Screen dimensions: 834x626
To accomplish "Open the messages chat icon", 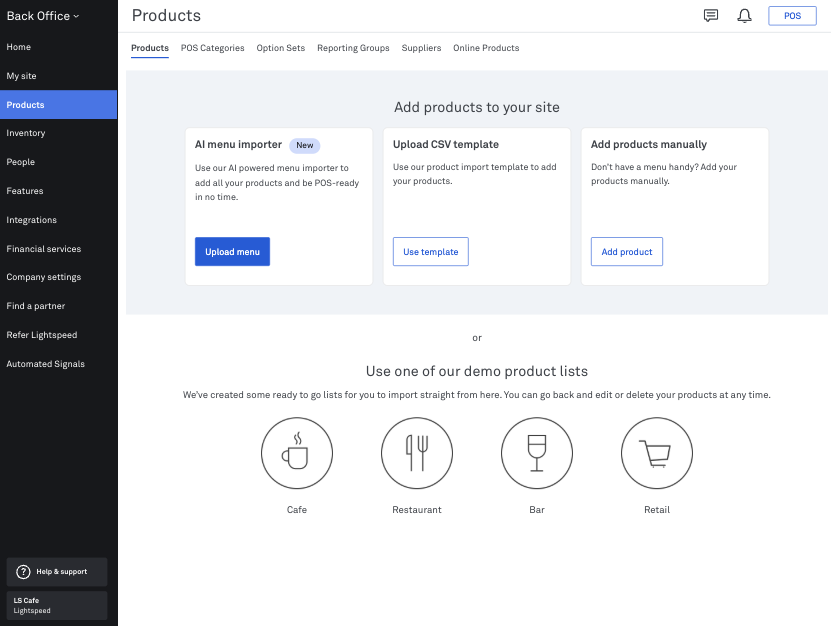I will (x=711, y=15).
